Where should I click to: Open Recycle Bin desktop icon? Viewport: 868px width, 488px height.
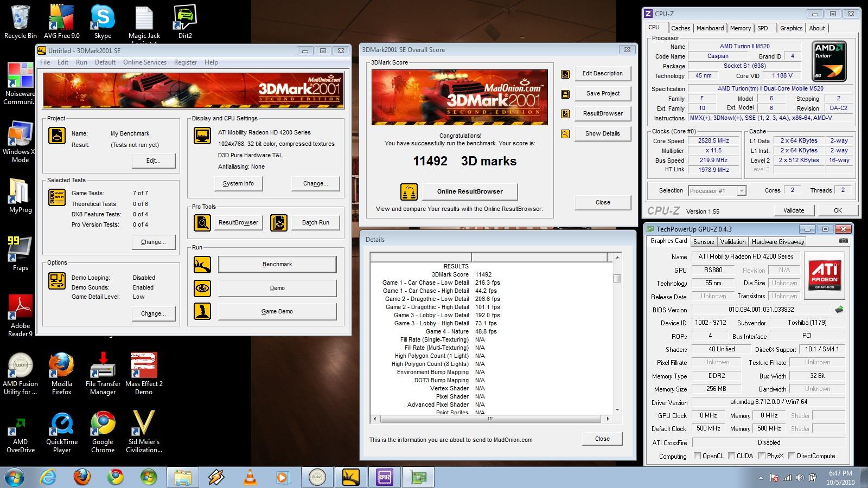[x=20, y=22]
